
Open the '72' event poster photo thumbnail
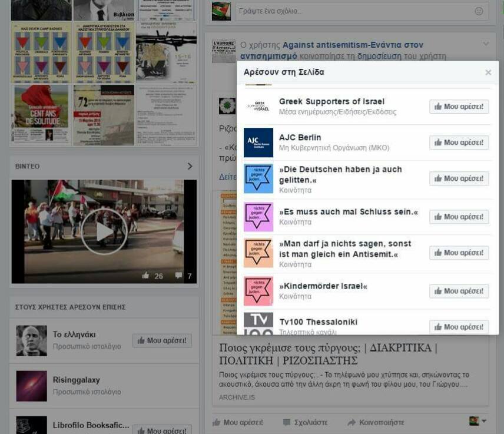click(104, 115)
